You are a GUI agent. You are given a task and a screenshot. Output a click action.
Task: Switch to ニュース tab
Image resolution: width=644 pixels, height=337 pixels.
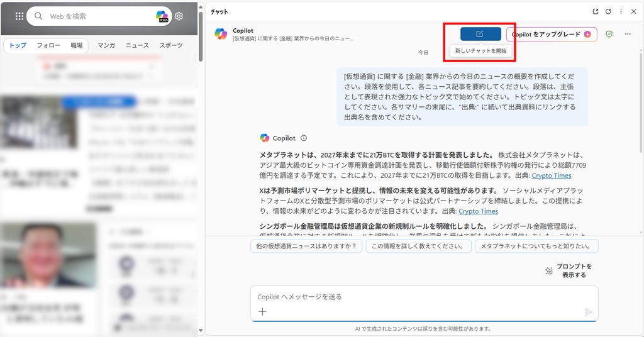(x=137, y=45)
